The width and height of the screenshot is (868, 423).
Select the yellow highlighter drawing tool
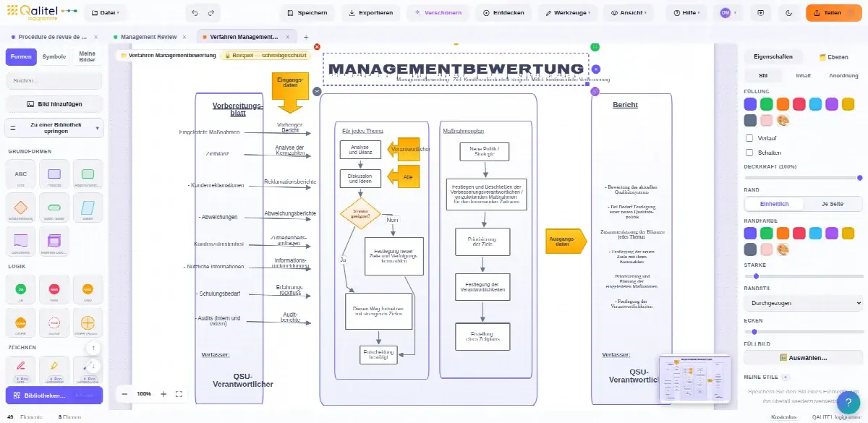tap(54, 369)
